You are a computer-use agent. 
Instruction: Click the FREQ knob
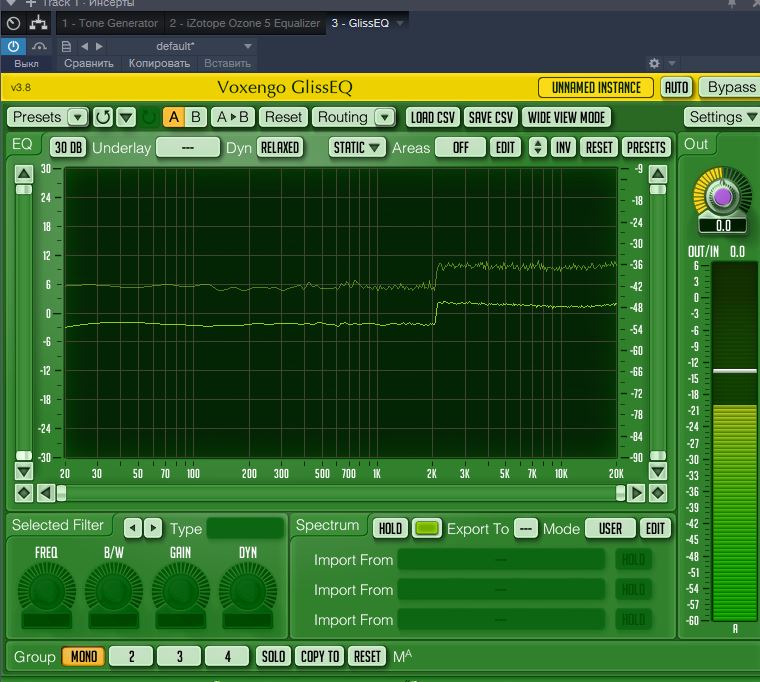click(47, 590)
